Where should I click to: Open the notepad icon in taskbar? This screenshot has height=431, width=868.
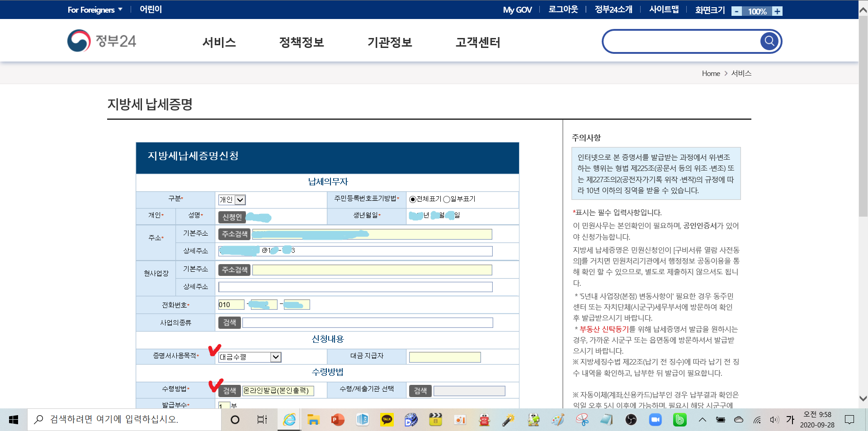click(x=607, y=420)
